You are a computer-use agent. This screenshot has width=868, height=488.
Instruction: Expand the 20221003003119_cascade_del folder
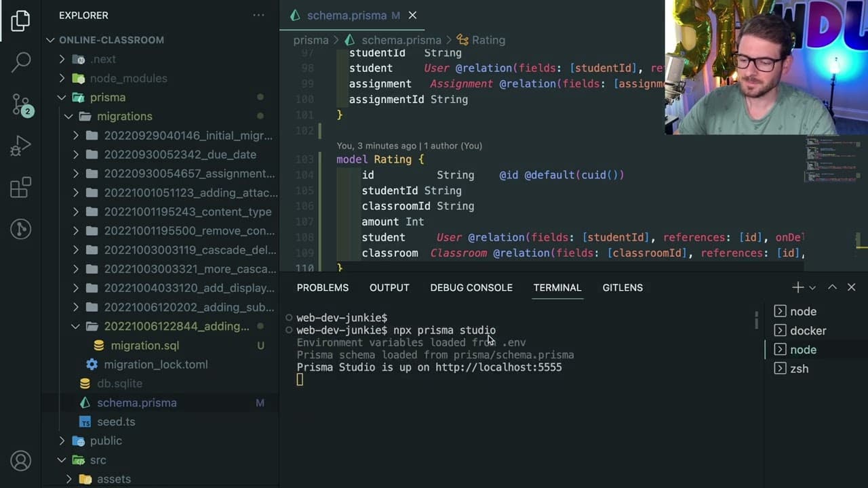(x=190, y=249)
